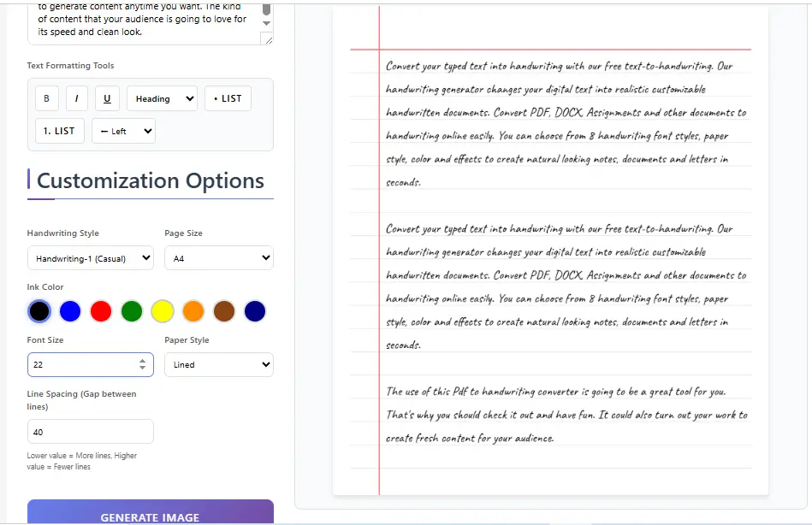Select the red ink color
812x525 pixels.
(x=101, y=311)
